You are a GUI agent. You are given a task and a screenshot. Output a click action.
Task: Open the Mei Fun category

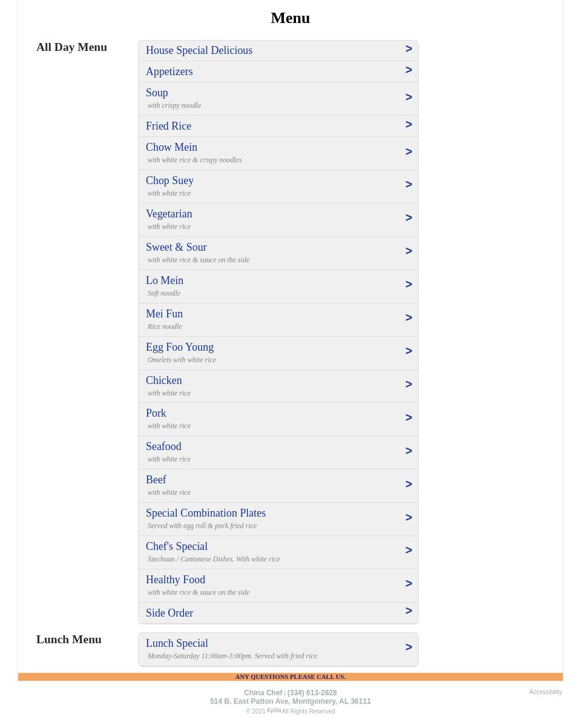(164, 314)
